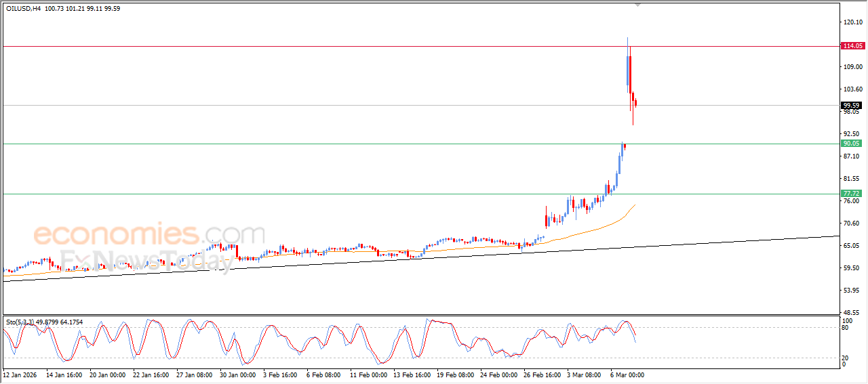
Task: Select the green horizontal line at 90.05
Action: pos(339,144)
